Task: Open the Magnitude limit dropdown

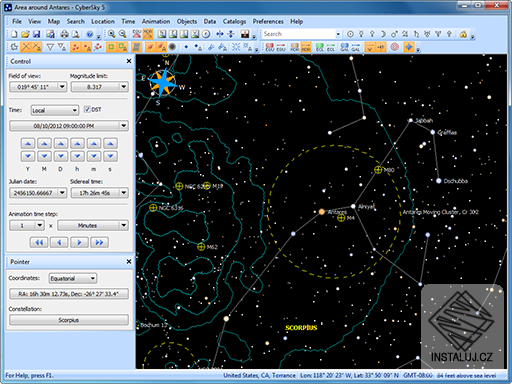Action: coord(124,87)
